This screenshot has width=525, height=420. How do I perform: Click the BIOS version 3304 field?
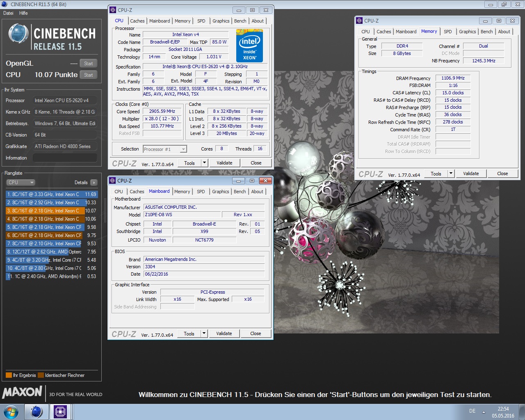click(x=204, y=267)
